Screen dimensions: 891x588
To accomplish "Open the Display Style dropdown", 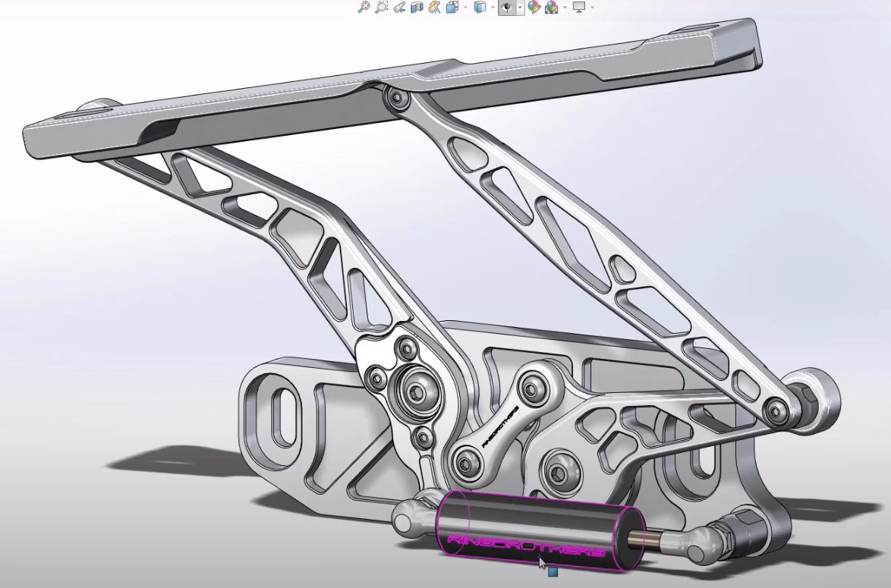I will [x=493, y=9].
